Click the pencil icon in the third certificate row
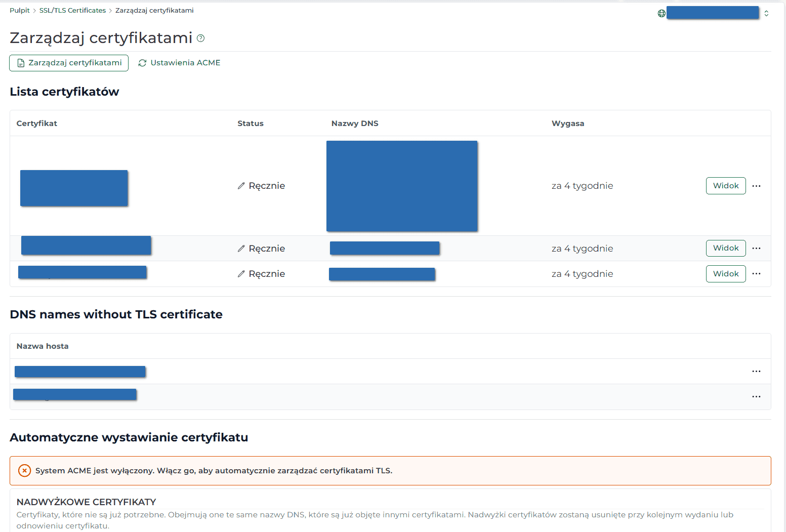This screenshot has width=786, height=532. [241, 274]
